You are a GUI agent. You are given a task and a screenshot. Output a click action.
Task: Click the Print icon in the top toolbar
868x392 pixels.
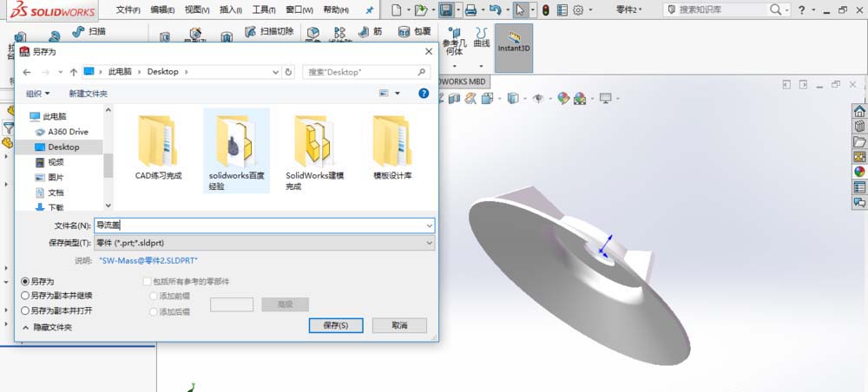(x=470, y=10)
